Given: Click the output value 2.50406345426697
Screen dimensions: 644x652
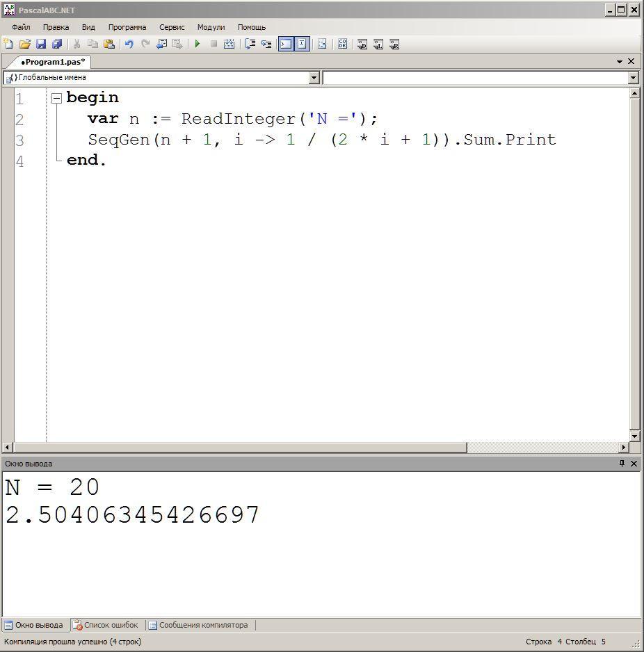Looking at the screenshot, I should click(x=132, y=515).
